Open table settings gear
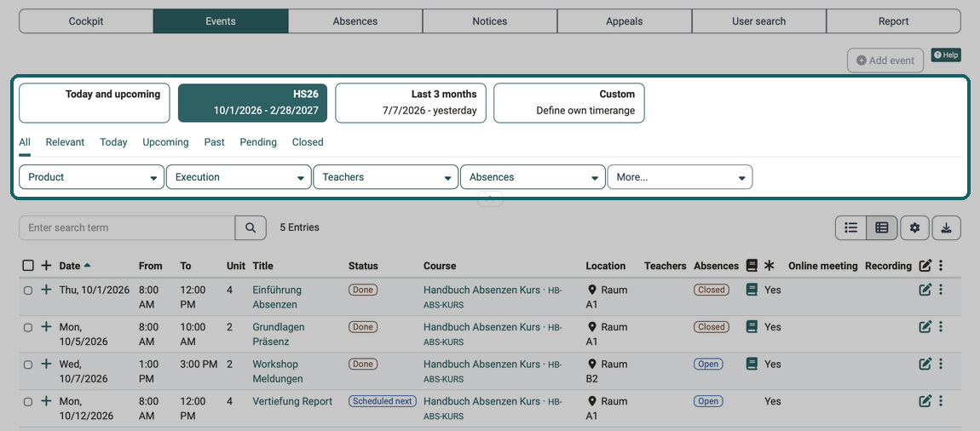The width and height of the screenshot is (980, 431). (915, 228)
